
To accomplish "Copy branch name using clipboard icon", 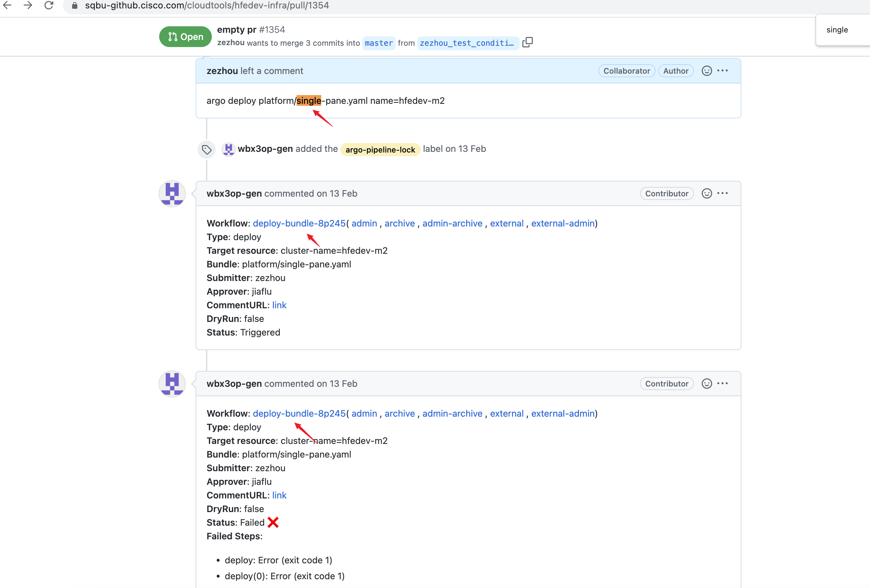I will point(527,42).
